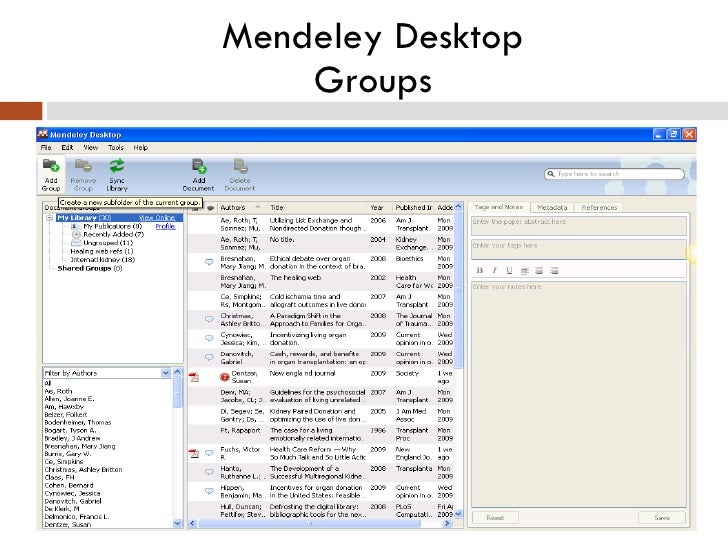
Task: Click the tags input field
Action: tap(578, 249)
